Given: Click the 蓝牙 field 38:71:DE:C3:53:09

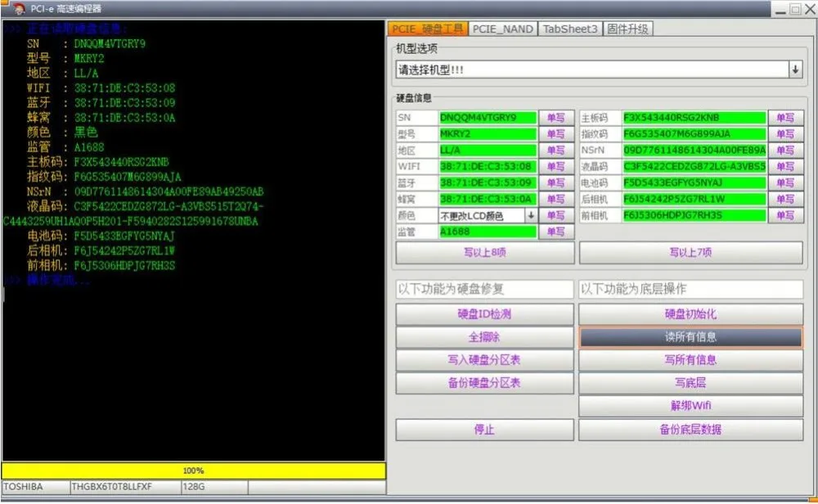Looking at the screenshot, I should (488, 182).
